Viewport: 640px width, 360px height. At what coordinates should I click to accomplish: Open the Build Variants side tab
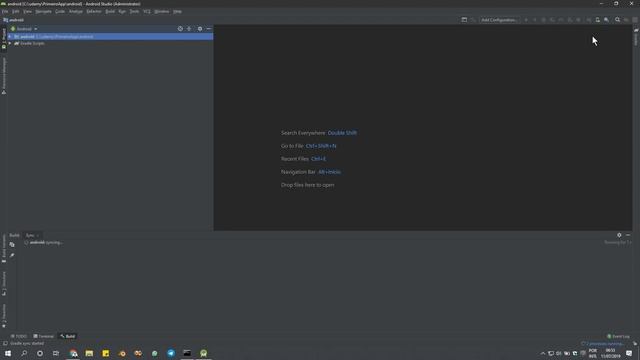tap(4, 249)
